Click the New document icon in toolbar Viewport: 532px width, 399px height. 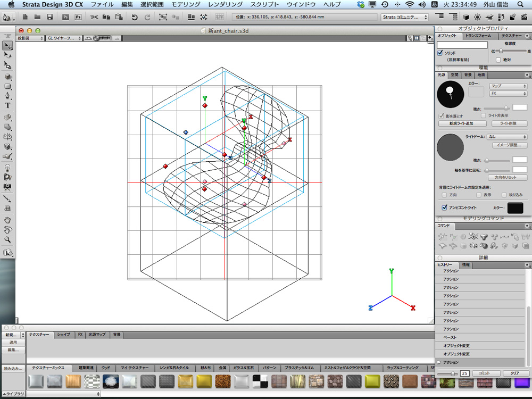(25, 17)
